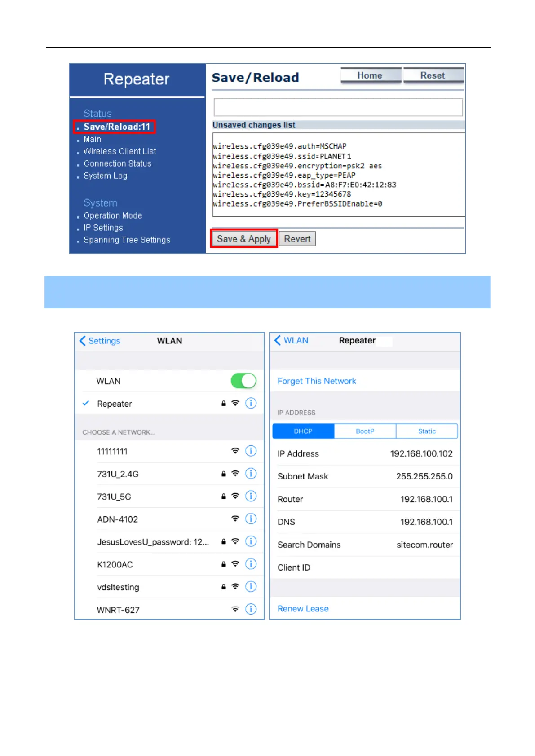The width and height of the screenshot is (535, 756).
Task: Tap info icon for K1200AC
Action: (x=251, y=564)
